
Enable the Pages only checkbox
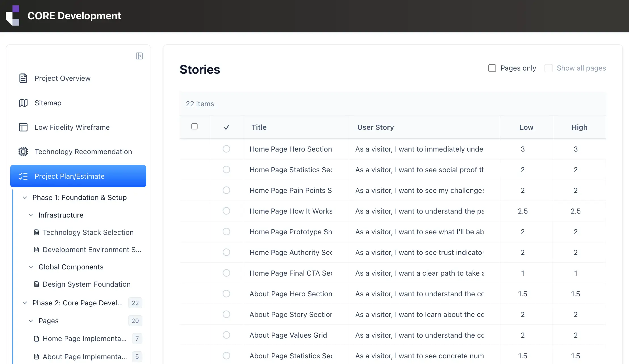pos(492,68)
